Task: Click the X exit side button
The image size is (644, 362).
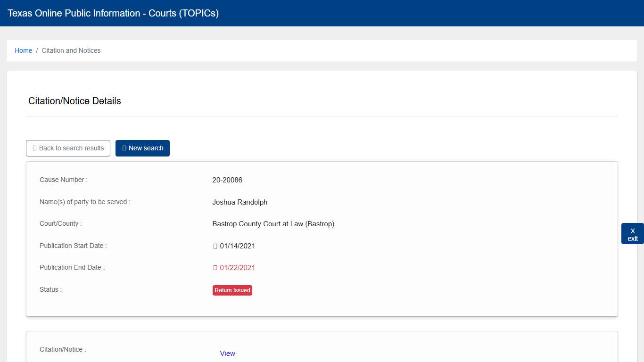Action: [632, 234]
